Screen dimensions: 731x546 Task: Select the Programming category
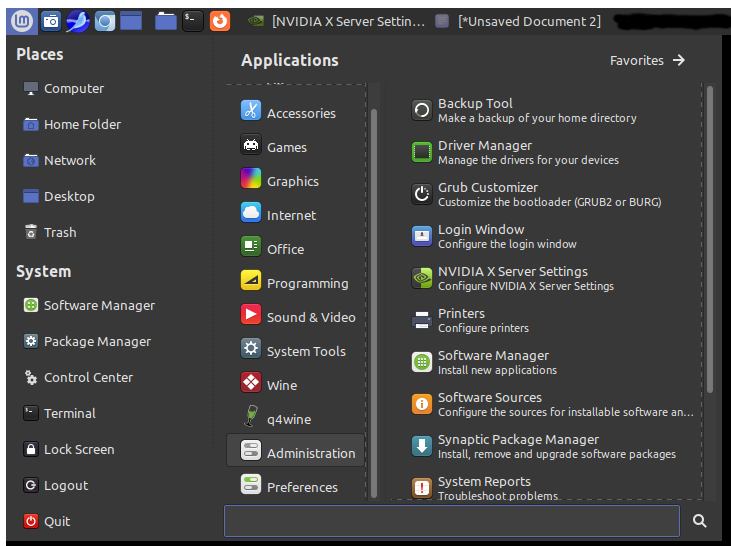click(x=296, y=283)
